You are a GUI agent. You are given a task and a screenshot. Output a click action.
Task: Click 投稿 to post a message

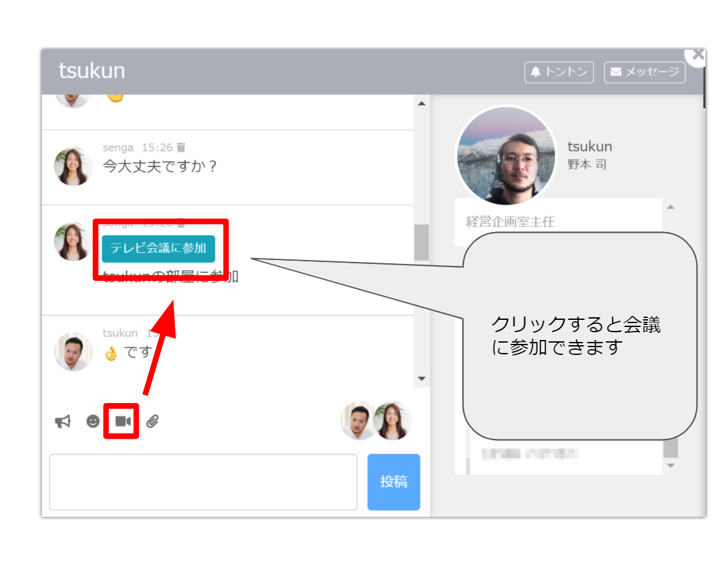coord(394,482)
